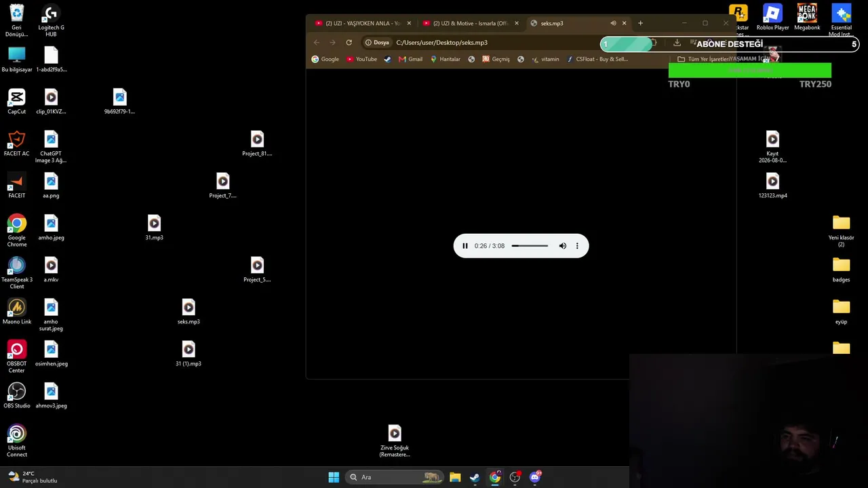This screenshot has height=488, width=868.
Task: Open the vitamin bookmark
Action: (545, 59)
